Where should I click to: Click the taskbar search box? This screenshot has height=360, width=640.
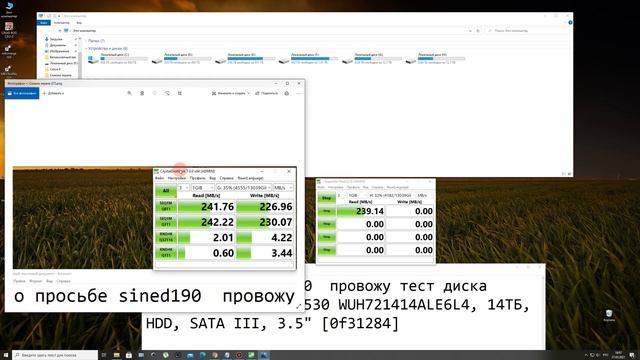click(x=55, y=355)
